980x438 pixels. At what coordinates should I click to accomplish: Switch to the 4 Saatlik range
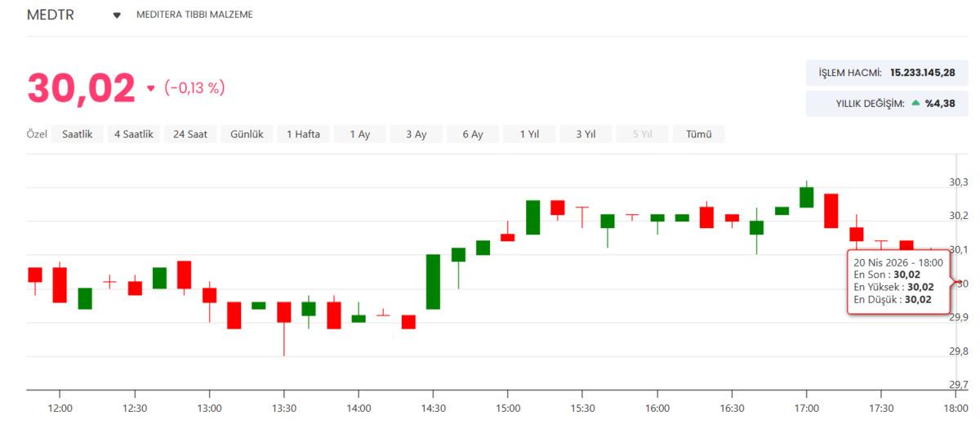[134, 134]
